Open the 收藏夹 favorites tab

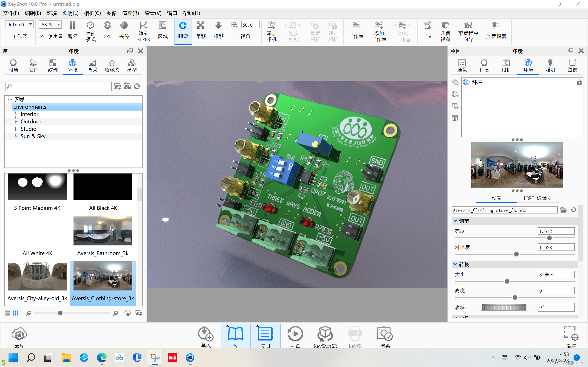(112, 66)
